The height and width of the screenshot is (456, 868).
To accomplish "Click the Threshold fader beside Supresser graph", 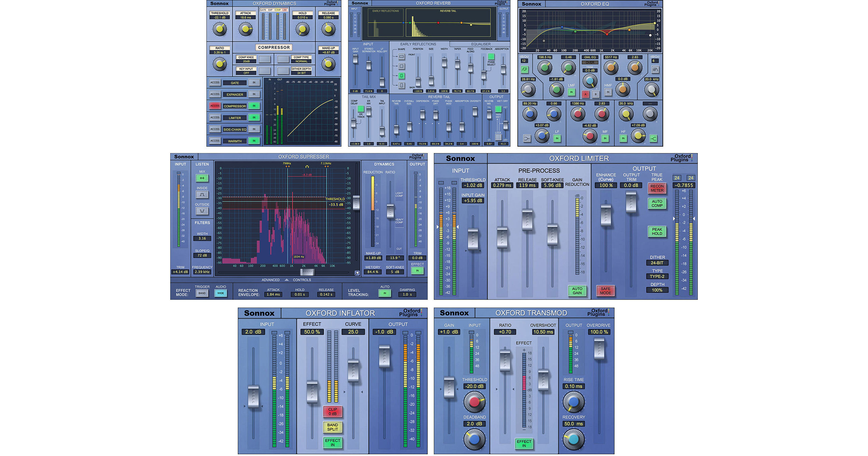I will (356, 203).
